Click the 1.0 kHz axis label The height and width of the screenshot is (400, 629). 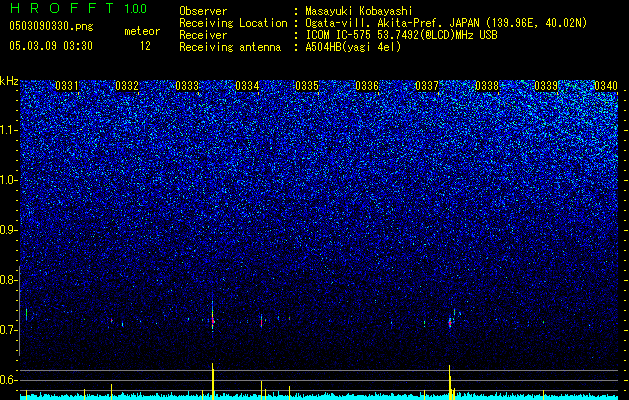[x=9, y=180]
